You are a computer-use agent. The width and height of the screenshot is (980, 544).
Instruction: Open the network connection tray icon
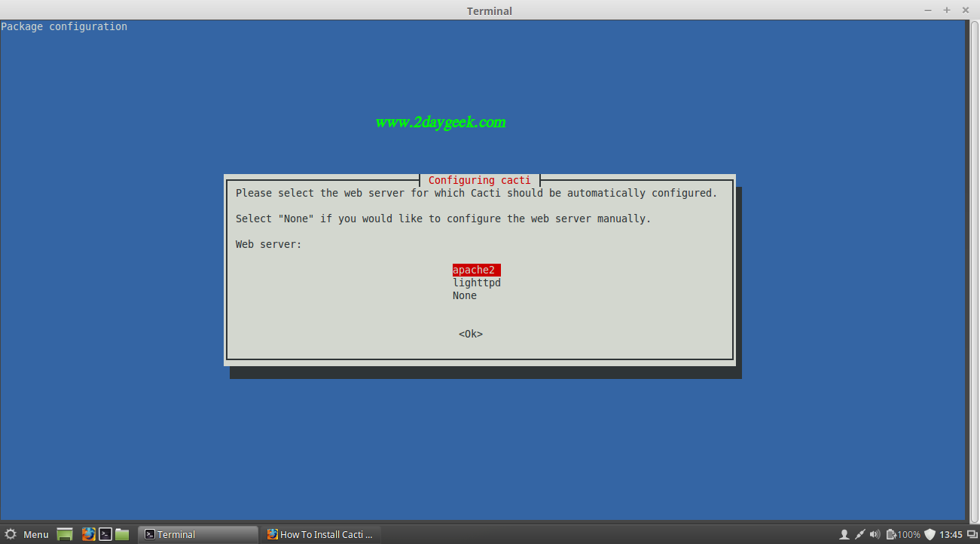(x=859, y=534)
